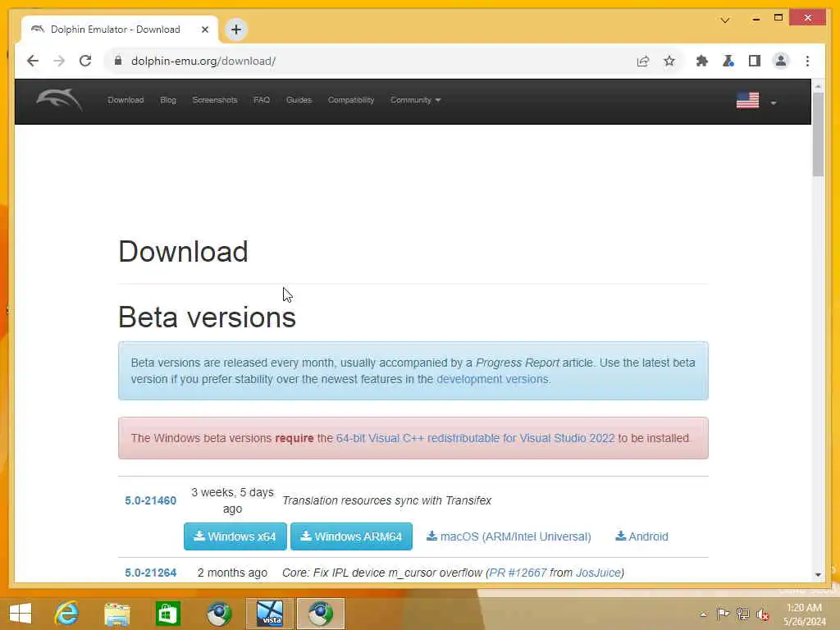Open the Compatibility nav item
Screen dimensions: 840x630
351,100
